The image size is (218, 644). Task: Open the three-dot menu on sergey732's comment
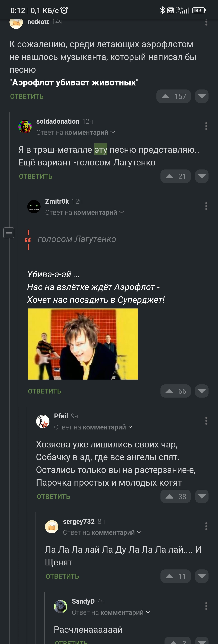(x=206, y=526)
